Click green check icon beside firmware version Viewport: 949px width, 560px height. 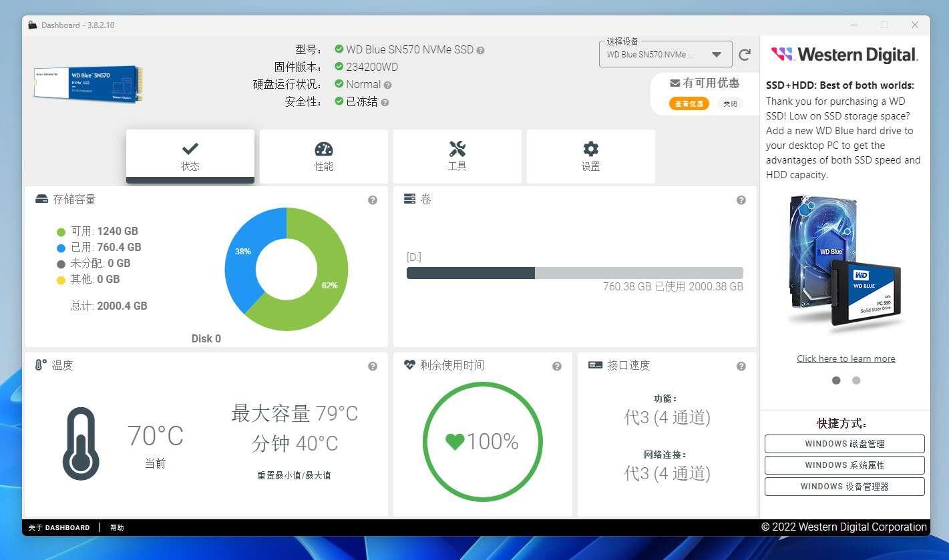(339, 67)
